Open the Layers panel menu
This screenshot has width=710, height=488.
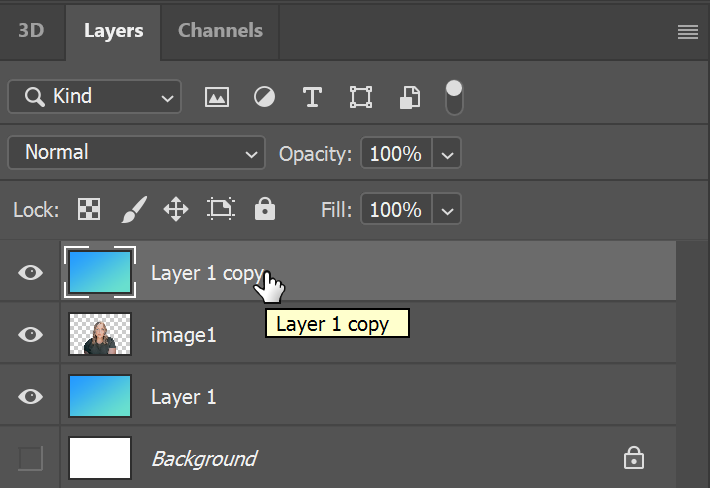pos(687,32)
